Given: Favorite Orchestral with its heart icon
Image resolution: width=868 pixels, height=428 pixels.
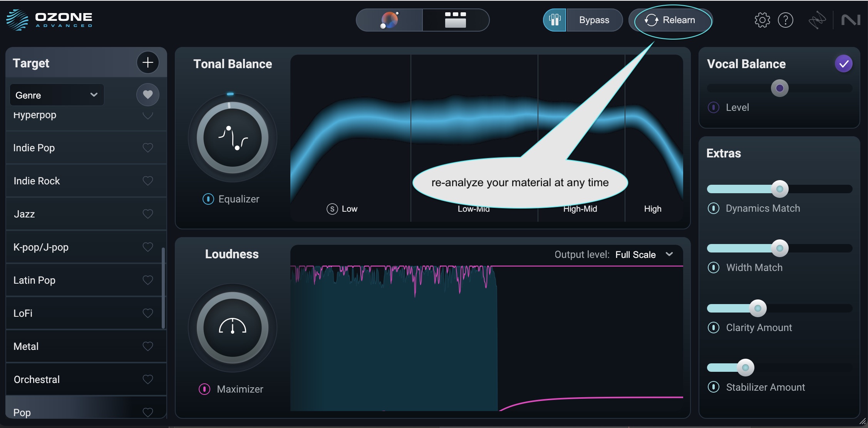Looking at the screenshot, I should coord(148,380).
